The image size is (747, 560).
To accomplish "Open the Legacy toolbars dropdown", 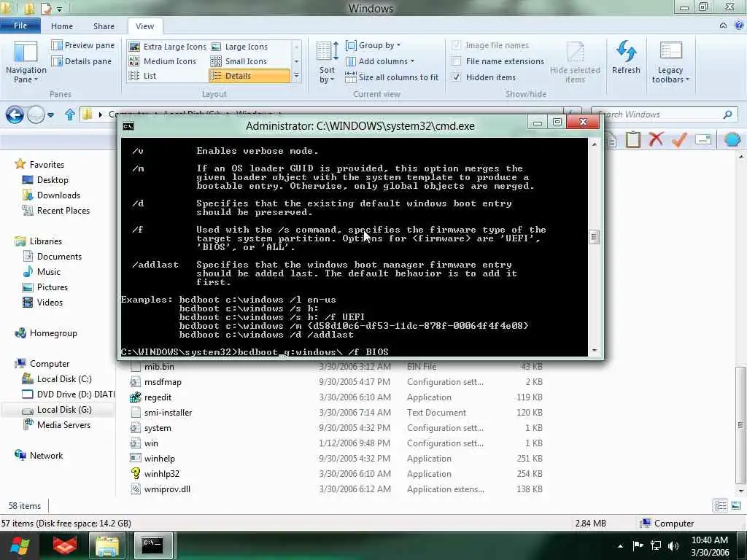I will click(x=670, y=63).
